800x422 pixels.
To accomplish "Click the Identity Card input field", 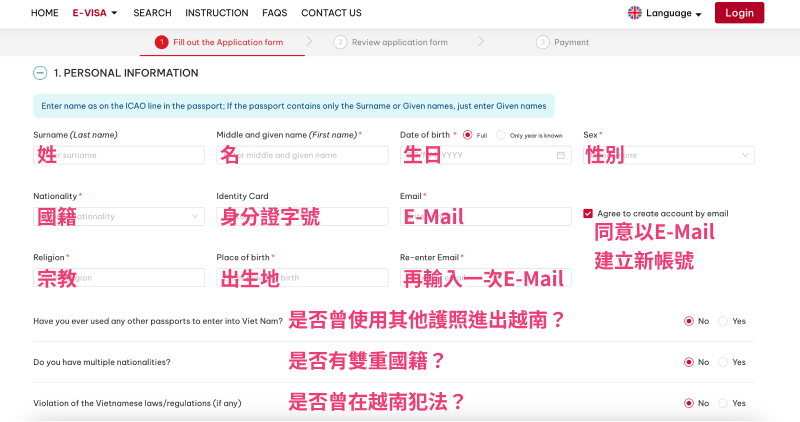I will [302, 216].
